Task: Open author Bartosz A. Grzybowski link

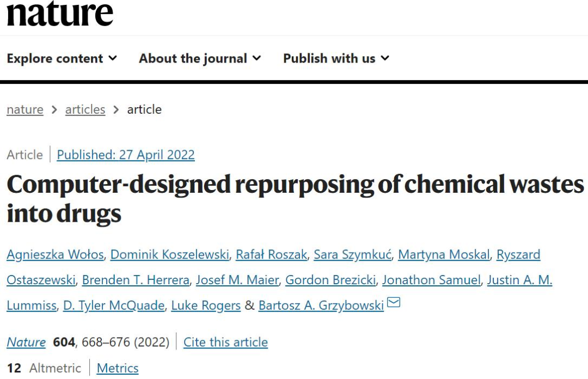Action: click(321, 305)
